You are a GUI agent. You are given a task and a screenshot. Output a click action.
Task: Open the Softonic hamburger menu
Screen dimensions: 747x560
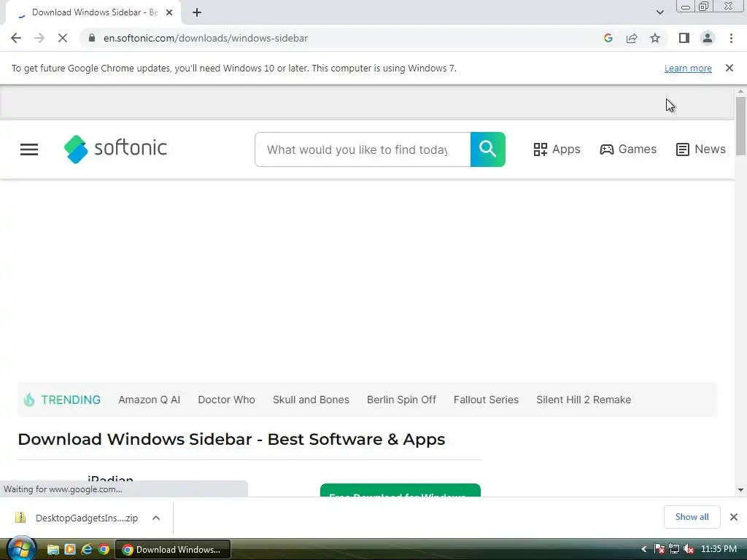29,149
